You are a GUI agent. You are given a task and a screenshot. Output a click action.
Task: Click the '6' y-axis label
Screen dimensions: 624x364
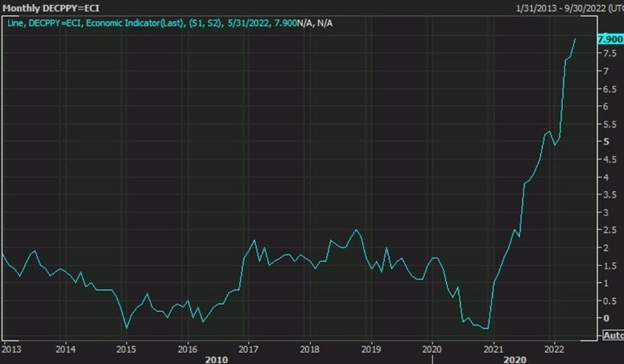pyautogui.click(x=605, y=106)
